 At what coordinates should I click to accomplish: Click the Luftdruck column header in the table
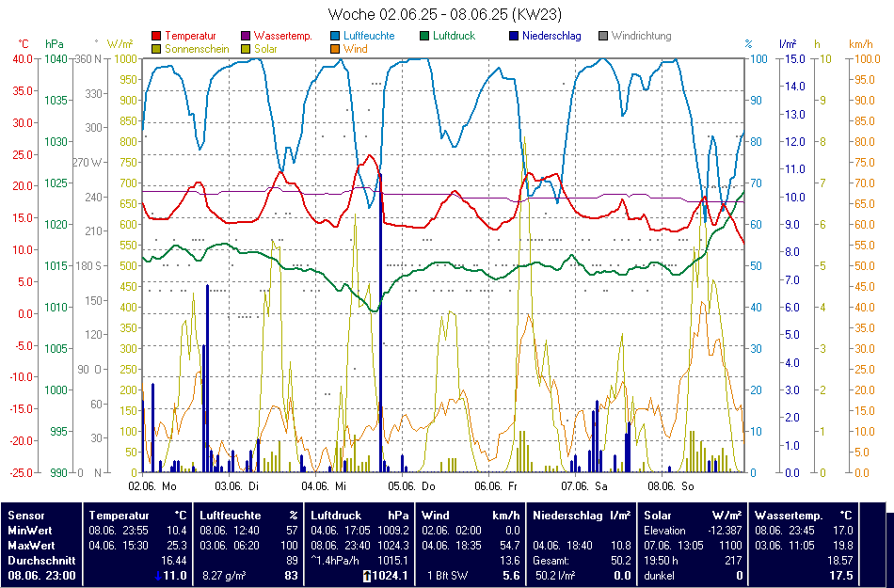point(336,516)
